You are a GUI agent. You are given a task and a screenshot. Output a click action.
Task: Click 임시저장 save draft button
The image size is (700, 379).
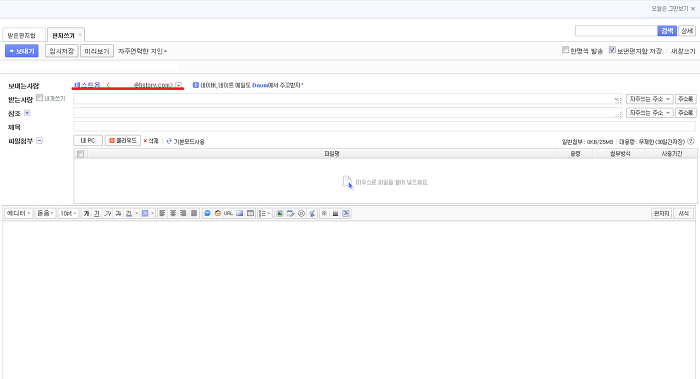pos(62,51)
